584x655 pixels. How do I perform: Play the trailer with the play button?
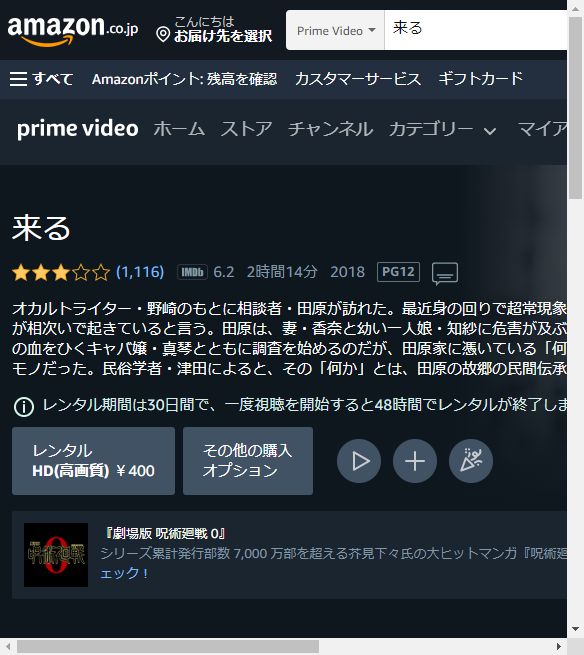coord(359,461)
